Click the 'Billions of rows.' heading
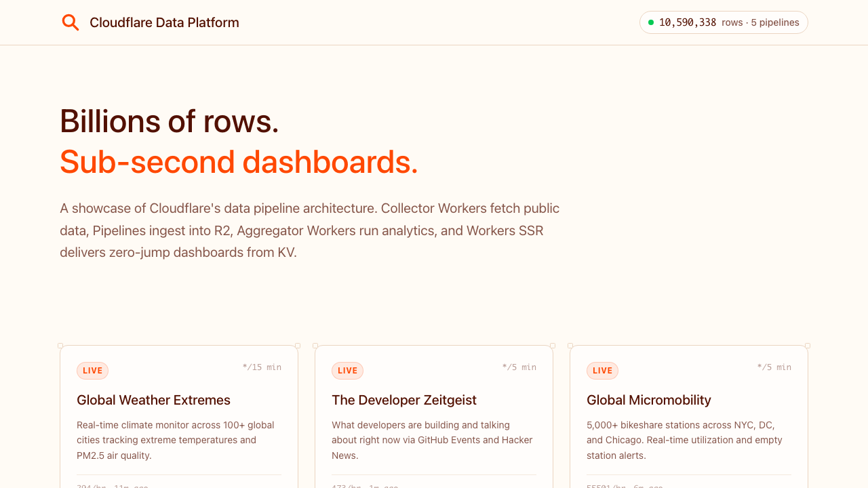The height and width of the screenshot is (488, 868). [170, 121]
